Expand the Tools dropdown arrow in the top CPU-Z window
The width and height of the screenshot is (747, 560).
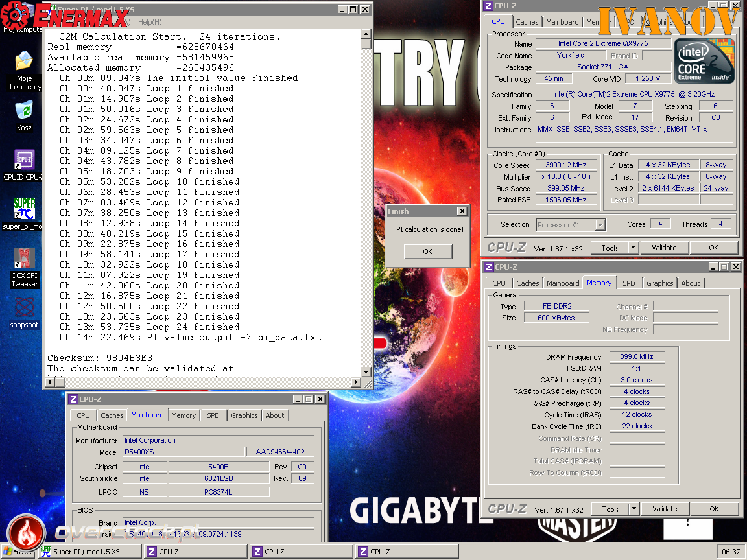[633, 248]
